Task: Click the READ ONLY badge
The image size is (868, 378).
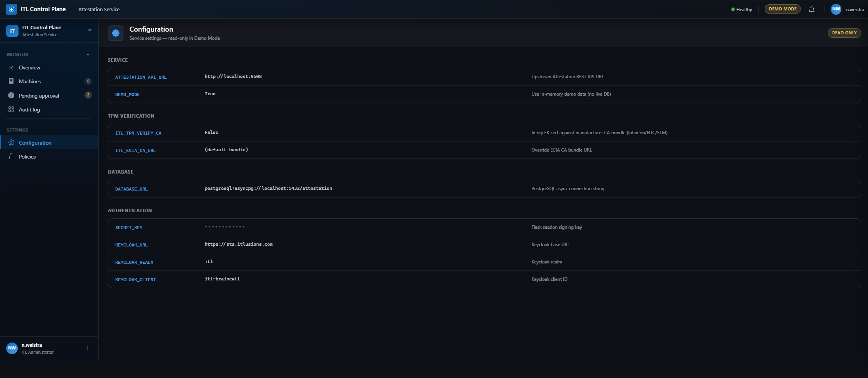Action: [844, 33]
